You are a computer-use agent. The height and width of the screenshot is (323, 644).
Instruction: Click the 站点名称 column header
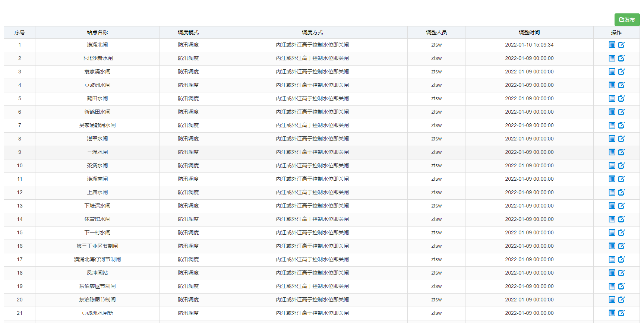[97, 32]
